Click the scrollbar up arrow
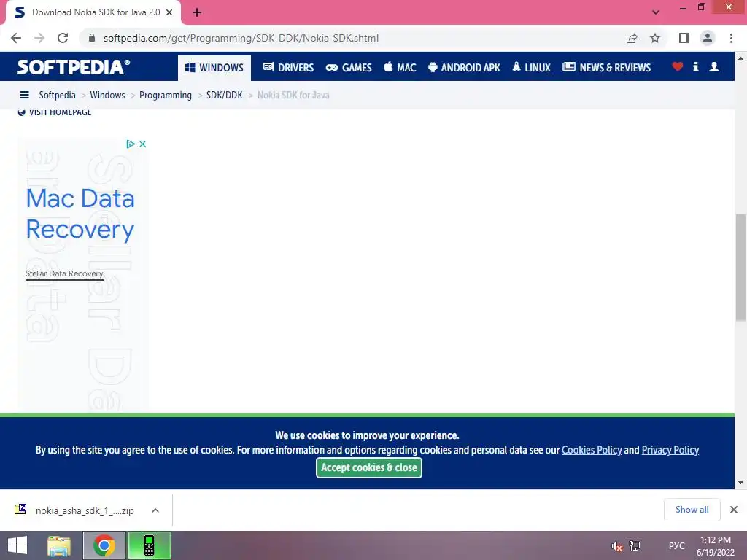Viewport: 747px width, 560px height. pos(740,58)
